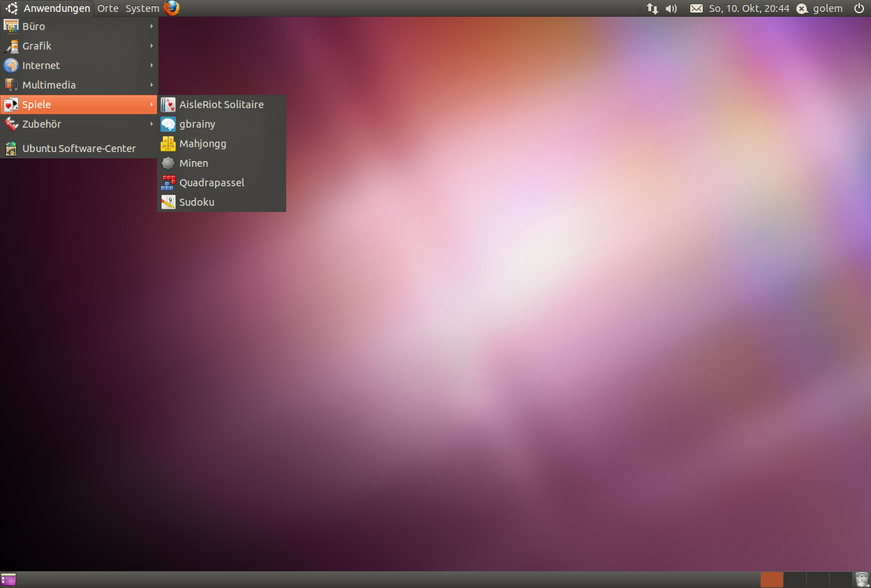Launch AisleRiot Solitaire from the label
Screen dimensions: 871x588
221,105
